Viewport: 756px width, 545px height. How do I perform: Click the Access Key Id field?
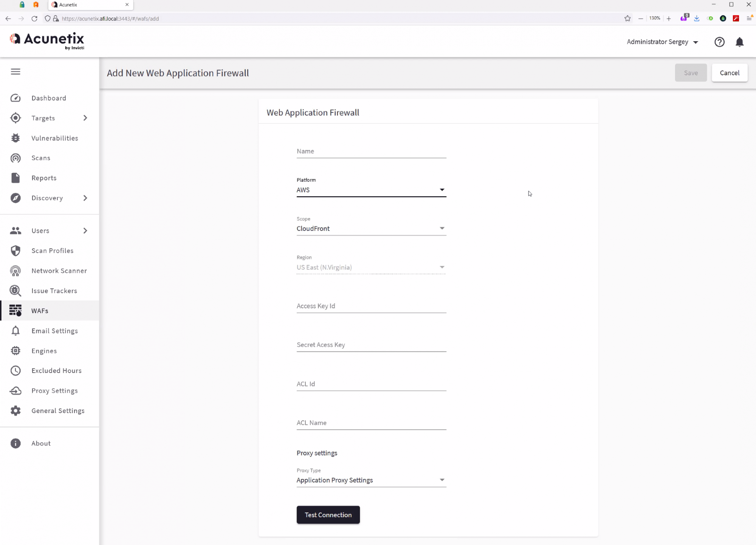pos(371,306)
